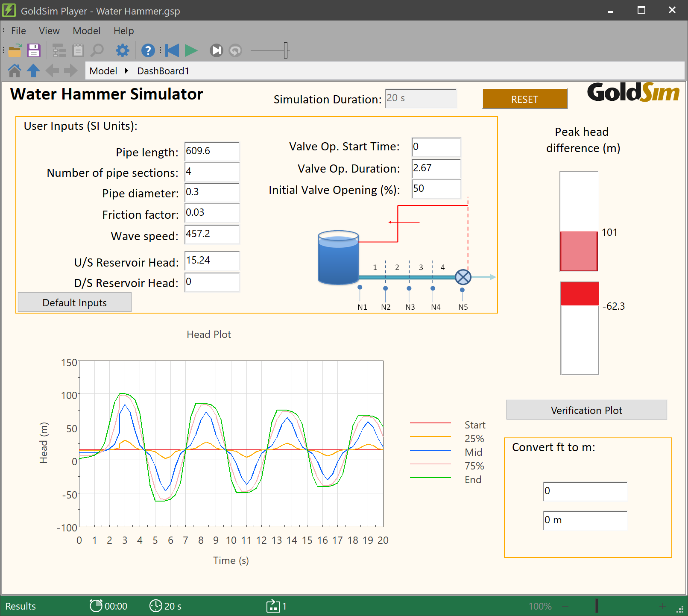Edit the U/S Reservoir Head field
Screen dimensions: 688x616
pyautogui.click(x=212, y=261)
